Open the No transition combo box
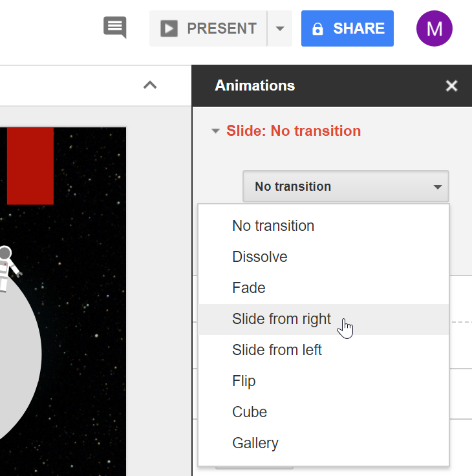The image size is (472, 476). point(346,186)
